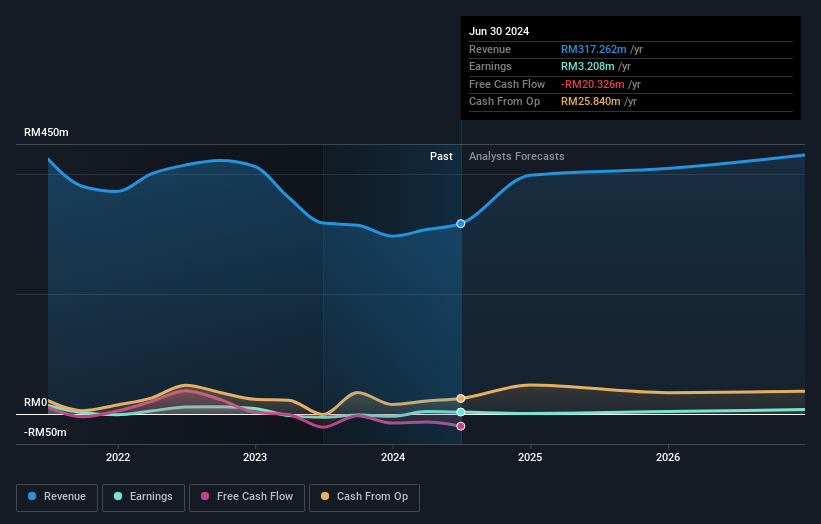Select the 2026 x-axis label
The height and width of the screenshot is (524, 821).
(668, 457)
